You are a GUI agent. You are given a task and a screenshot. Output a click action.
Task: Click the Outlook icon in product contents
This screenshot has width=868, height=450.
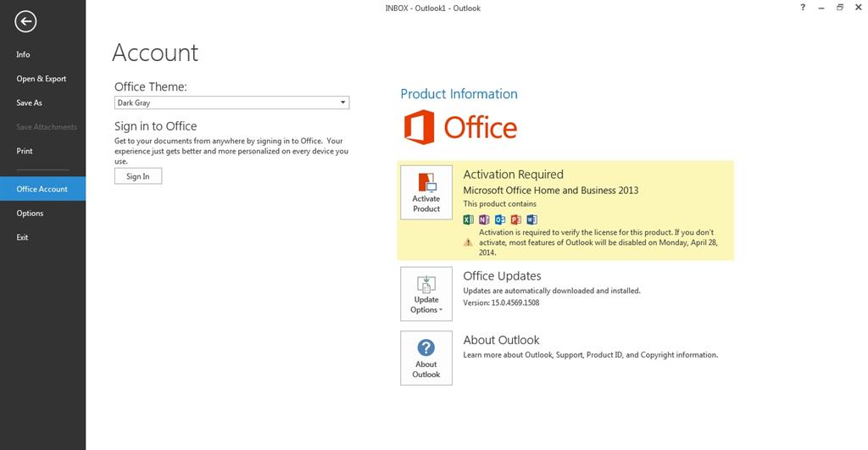[x=500, y=219]
